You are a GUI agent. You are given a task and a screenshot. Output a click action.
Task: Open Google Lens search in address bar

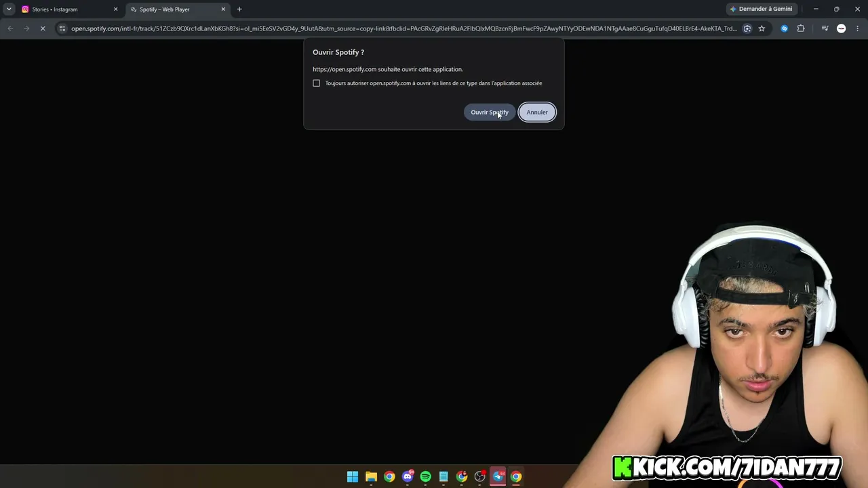pos(747,28)
